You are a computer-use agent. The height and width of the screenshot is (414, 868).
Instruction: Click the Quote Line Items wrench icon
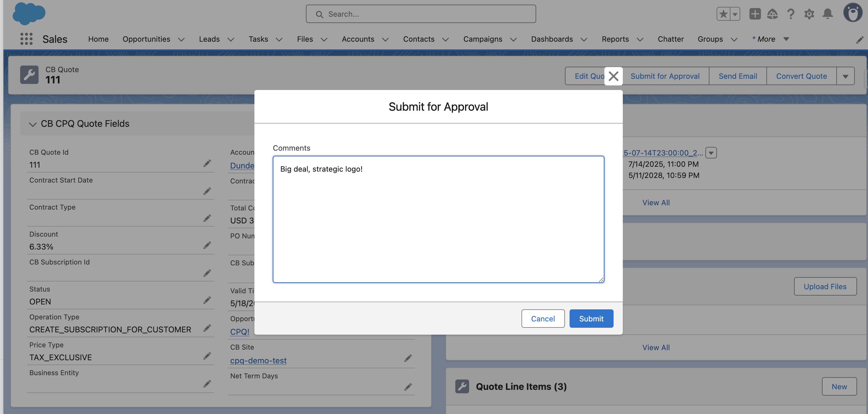[x=462, y=386]
